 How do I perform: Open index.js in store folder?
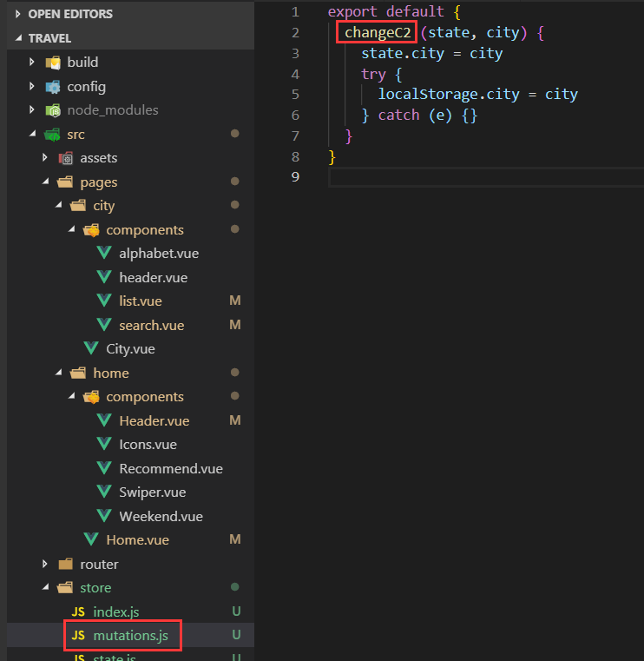[x=115, y=611]
